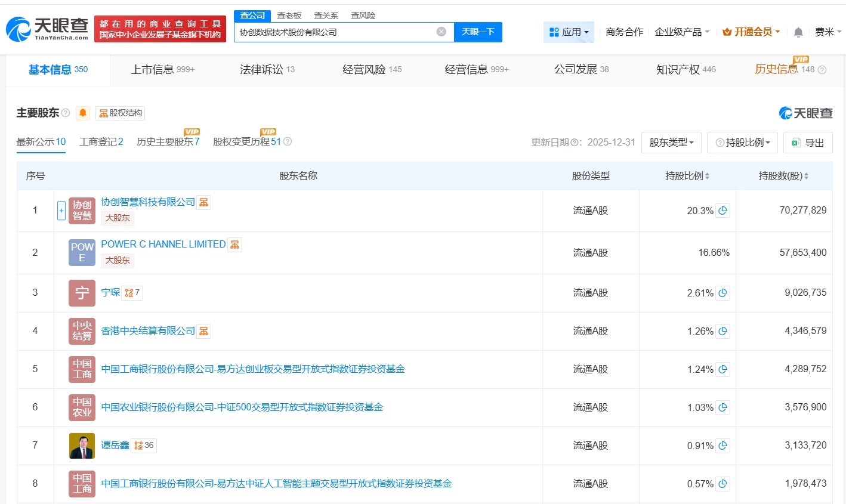This screenshot has height=504, width=846.
Task: Export shareholder list with 导出 button
Action: 808,143
